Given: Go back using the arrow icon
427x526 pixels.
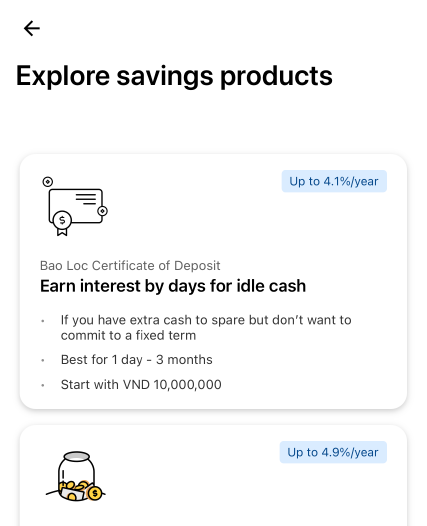Looking at the screenshot, I should point(32,28).
